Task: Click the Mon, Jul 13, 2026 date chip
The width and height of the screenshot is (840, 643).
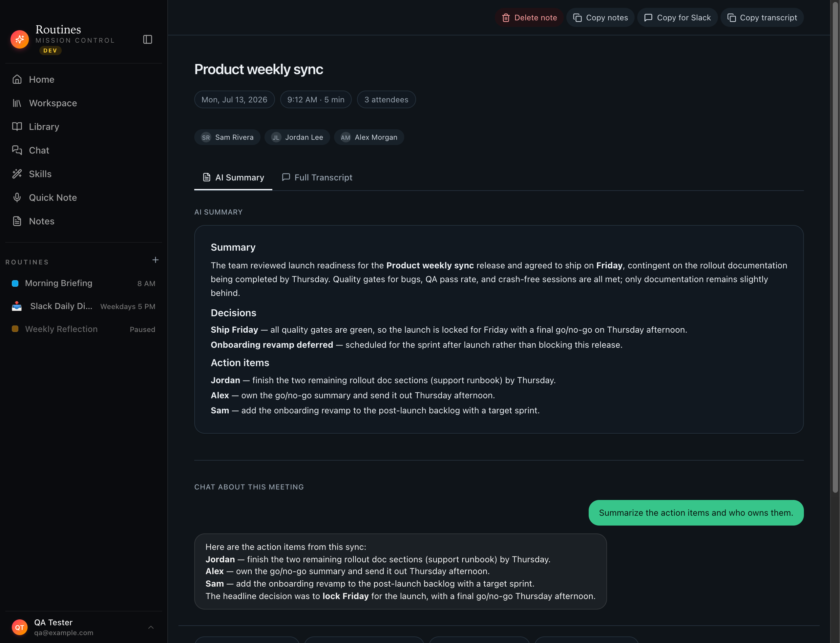Action: (234, 99)
